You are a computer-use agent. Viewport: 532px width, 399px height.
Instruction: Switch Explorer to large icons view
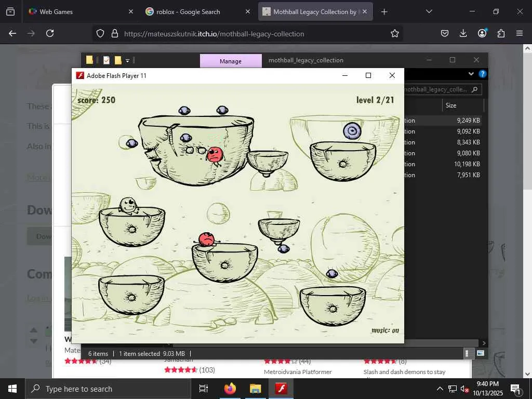[481, 353]
